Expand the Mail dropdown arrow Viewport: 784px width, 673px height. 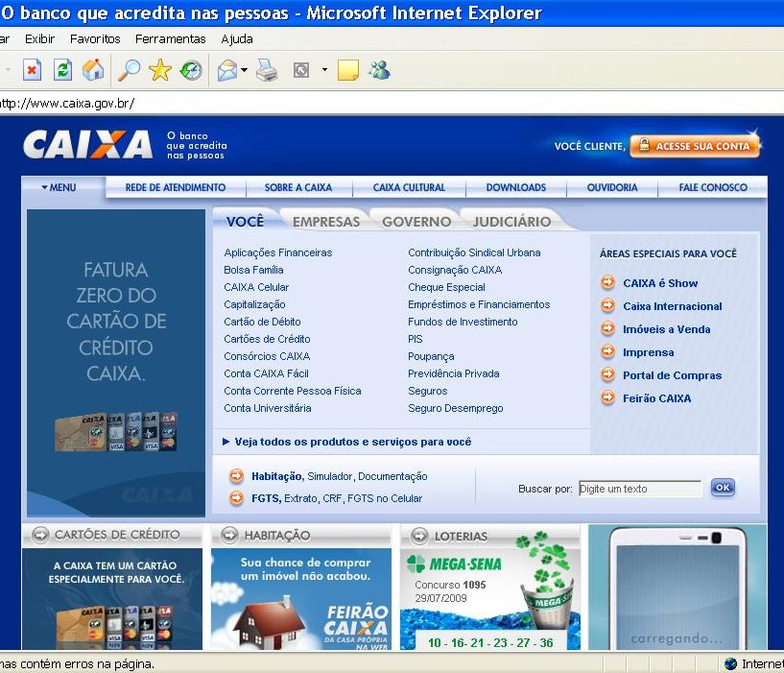coord(244,70)
